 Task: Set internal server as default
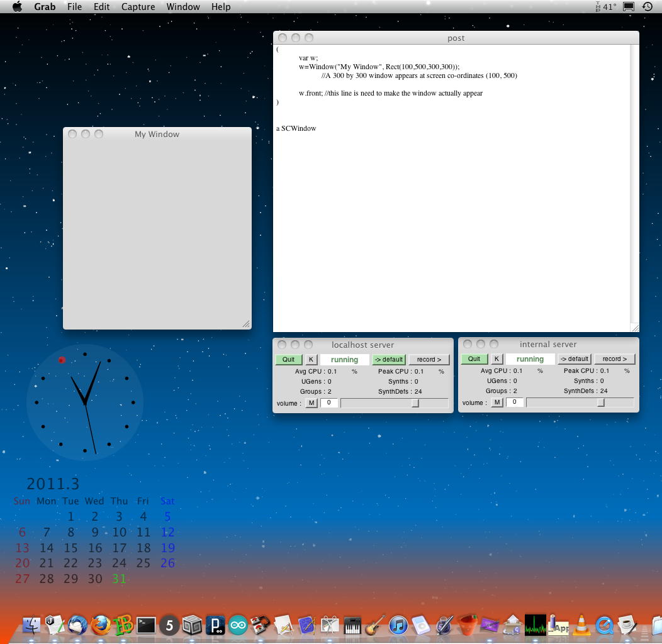pyautogui.click(x=574, y=359)
